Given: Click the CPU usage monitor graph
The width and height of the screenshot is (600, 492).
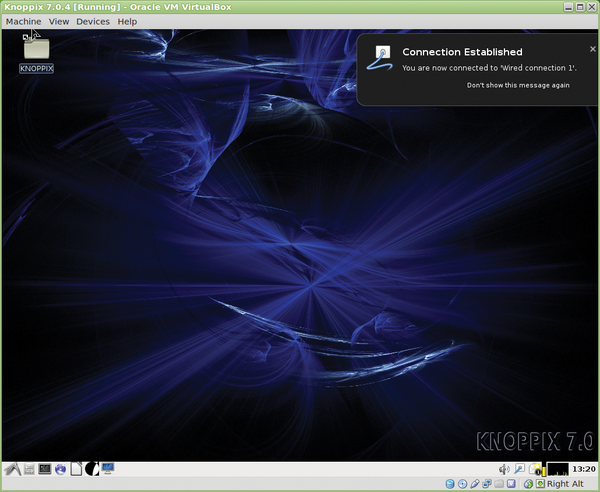Looking at the screenshot, I should (557, 468).
